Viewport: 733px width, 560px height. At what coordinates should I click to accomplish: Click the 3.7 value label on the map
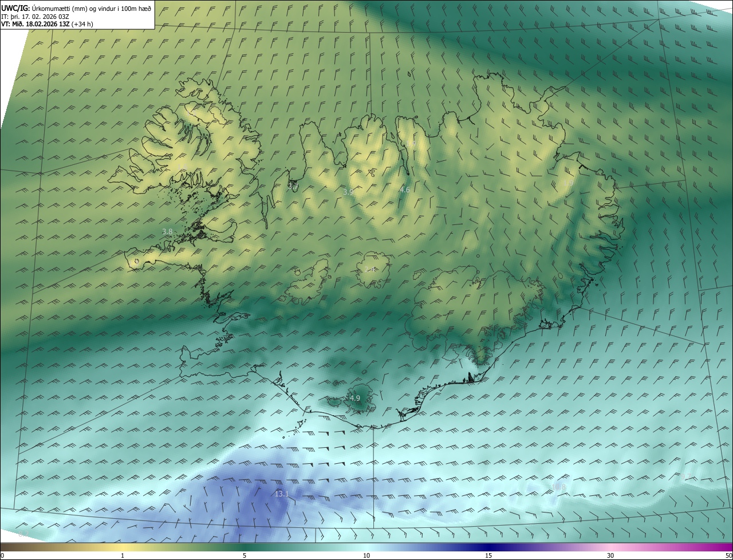click(293, 186)
